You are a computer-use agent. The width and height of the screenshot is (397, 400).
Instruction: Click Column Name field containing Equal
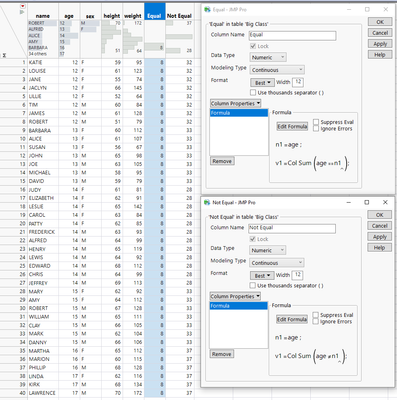click(293, 35)
